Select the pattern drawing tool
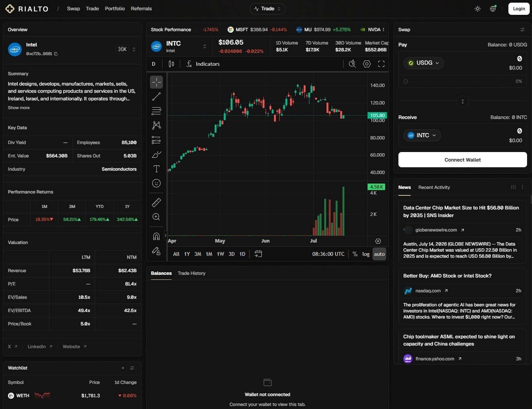Screen dimensions: 532x409 (x=156, y=125)
